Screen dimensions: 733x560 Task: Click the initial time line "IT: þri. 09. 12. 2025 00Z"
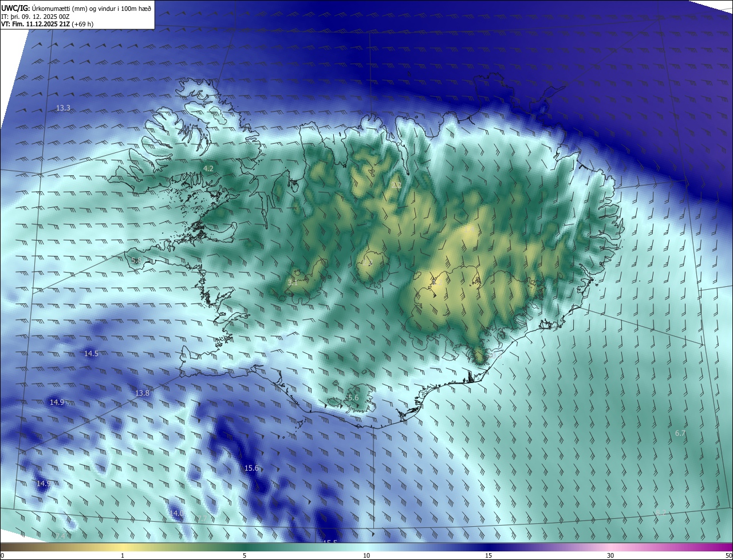point(36,17)
